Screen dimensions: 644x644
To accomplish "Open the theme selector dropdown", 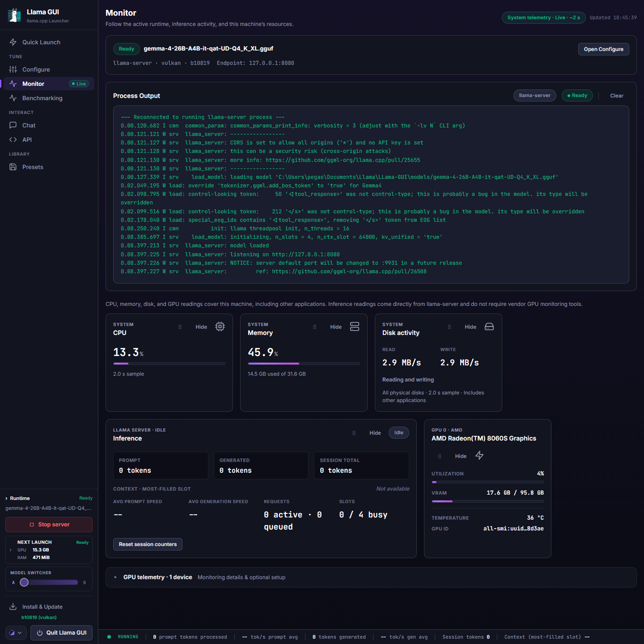I will tap(16, 633).
